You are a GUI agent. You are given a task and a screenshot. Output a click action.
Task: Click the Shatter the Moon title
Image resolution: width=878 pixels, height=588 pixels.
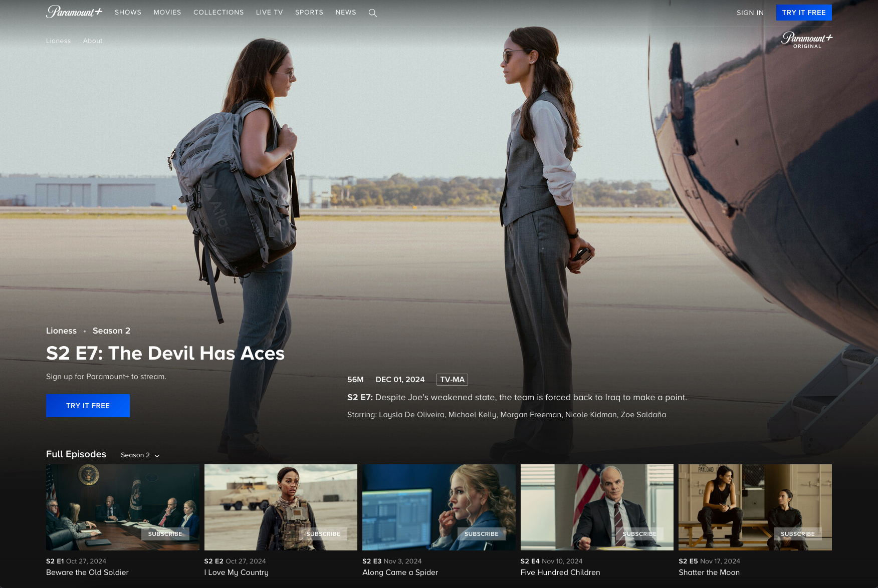[x=709, y=572]
